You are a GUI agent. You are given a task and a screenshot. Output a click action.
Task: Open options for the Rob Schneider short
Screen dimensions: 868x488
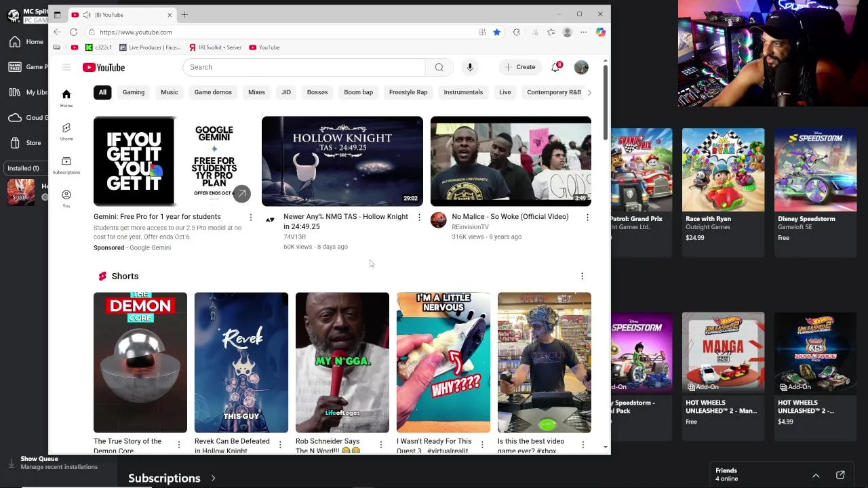click(x=381, y=445)
